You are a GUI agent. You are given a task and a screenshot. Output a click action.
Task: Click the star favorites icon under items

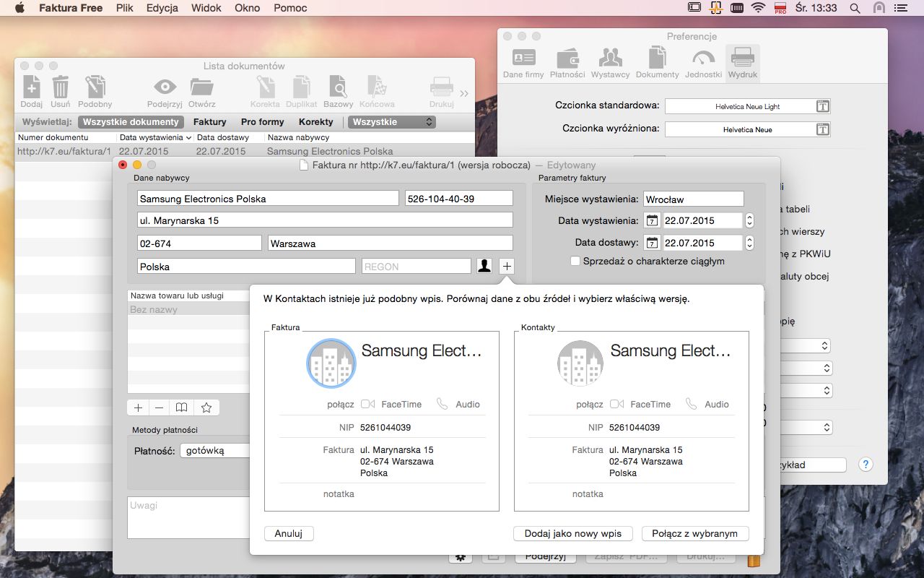pyautogui.click(x=206, y=407)
